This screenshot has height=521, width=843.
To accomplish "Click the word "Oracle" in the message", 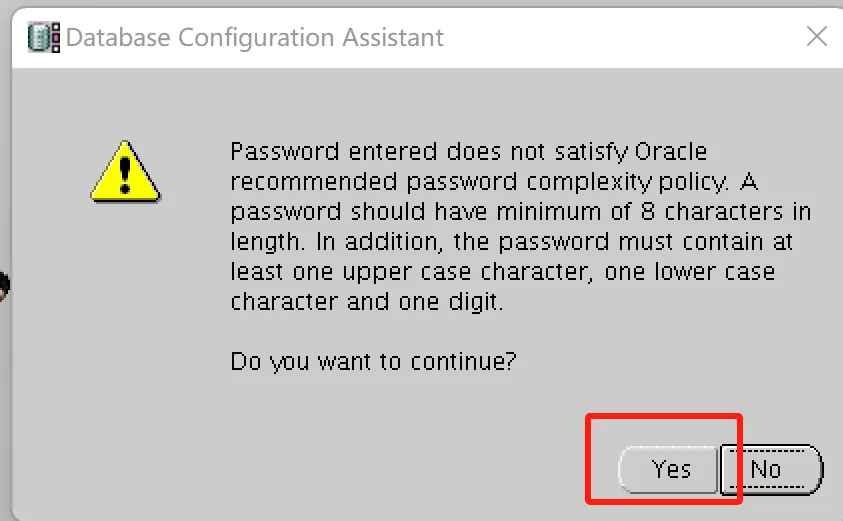I will pos(672,152).
